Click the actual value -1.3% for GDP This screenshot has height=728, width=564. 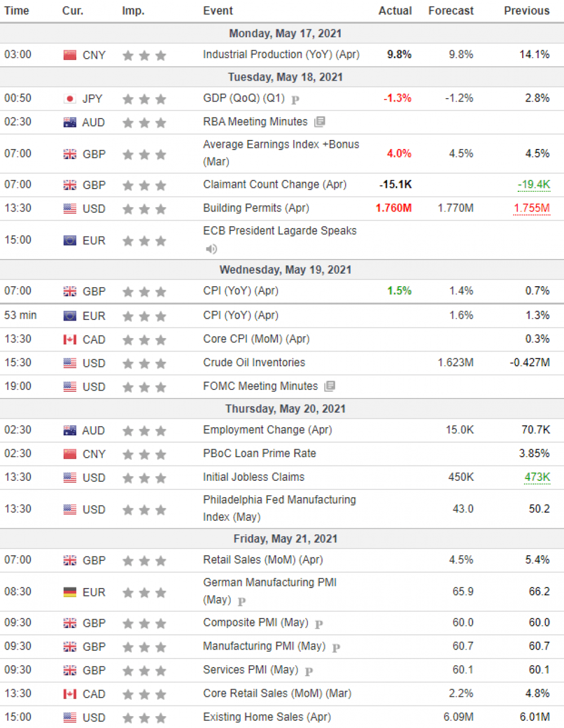(398, 98)
